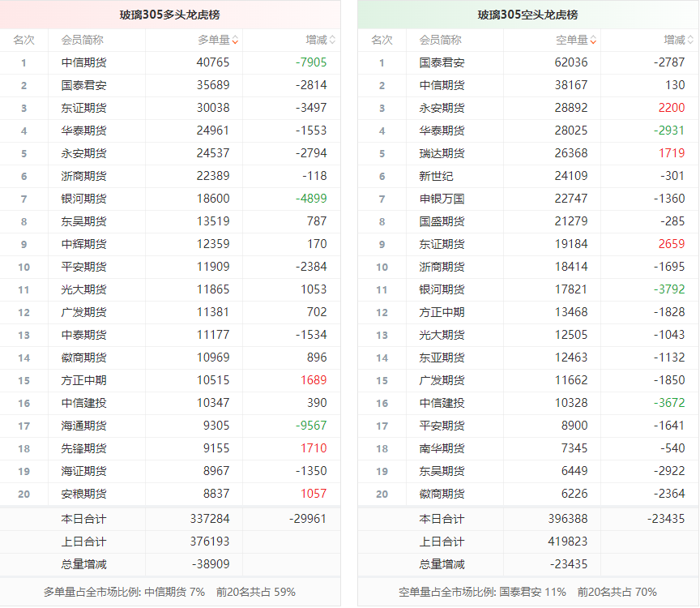Select the 玻璃305空头龙虎榜 title
The height and width of the screenshot is (608, 700).
tap(528, 15)
